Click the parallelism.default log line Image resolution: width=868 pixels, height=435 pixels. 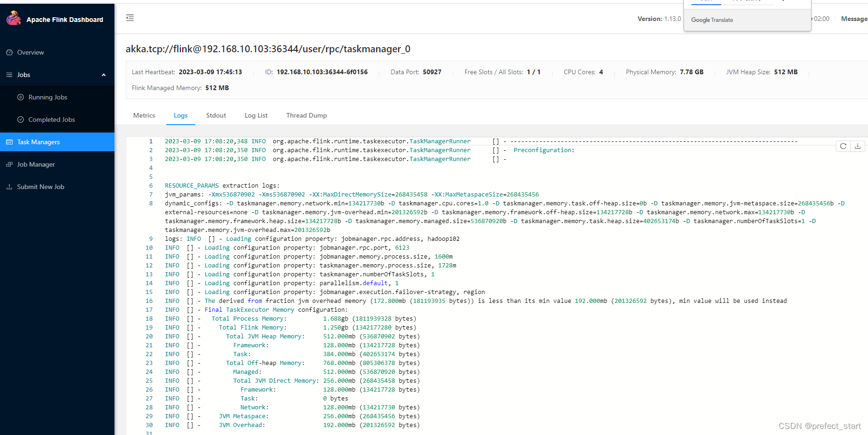point(282,283)
